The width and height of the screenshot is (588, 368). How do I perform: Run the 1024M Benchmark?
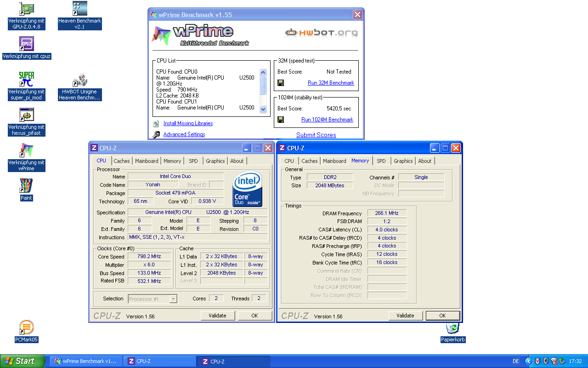click(327, 120)
